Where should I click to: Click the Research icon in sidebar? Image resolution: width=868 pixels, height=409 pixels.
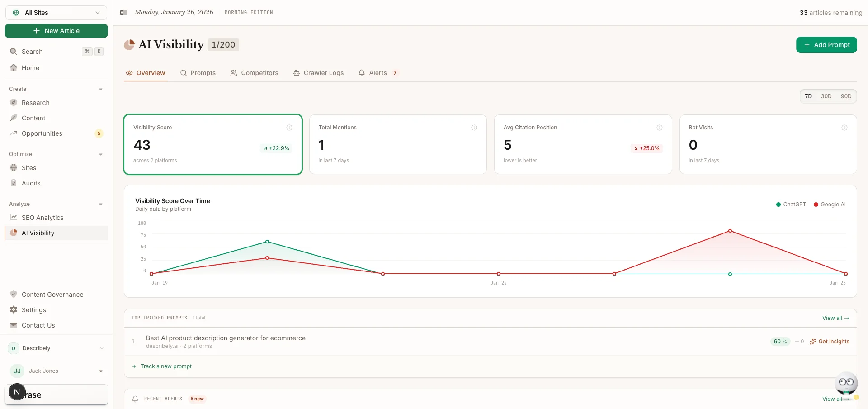coord(14,103)
